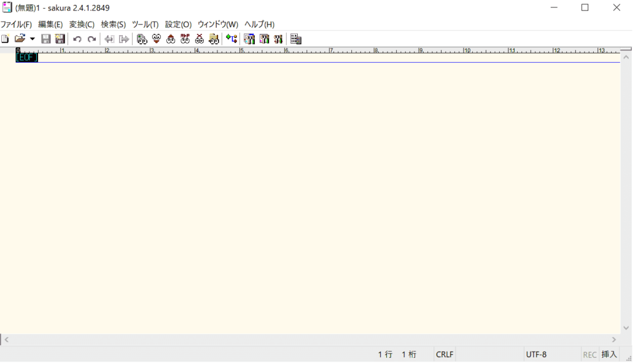This screenshot has width=638, height=364.
Task: Open the command list icon
Action: tap(296, 39)
